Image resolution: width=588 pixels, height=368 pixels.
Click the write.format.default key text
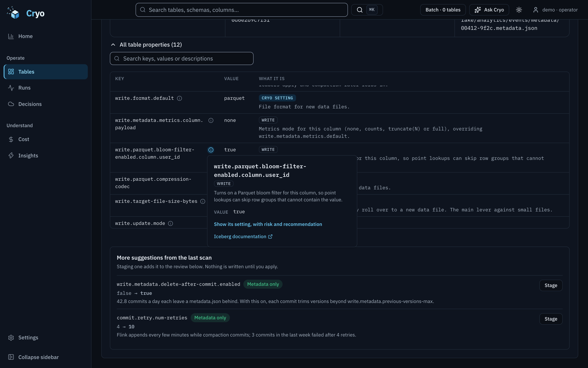(144, 98)
